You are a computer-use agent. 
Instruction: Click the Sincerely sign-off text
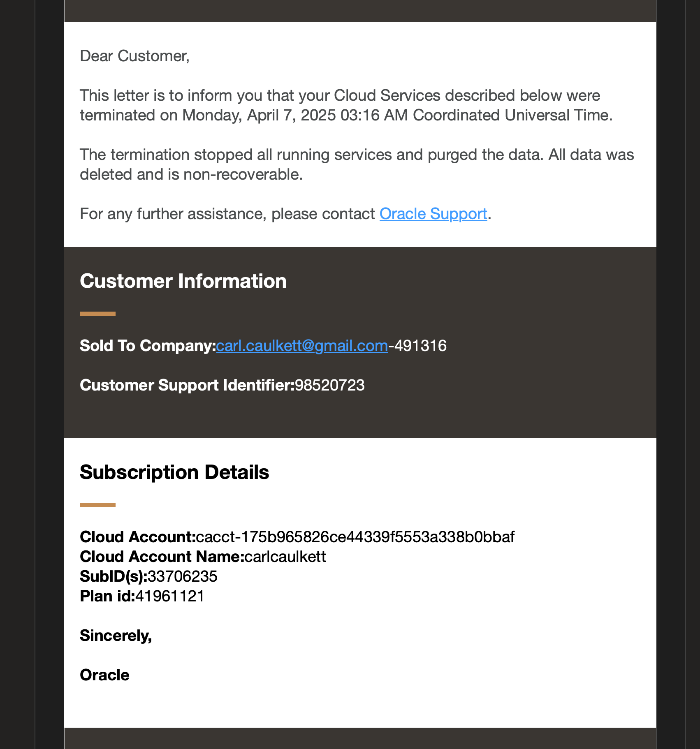pyautogui.click(x=116, y=636)
